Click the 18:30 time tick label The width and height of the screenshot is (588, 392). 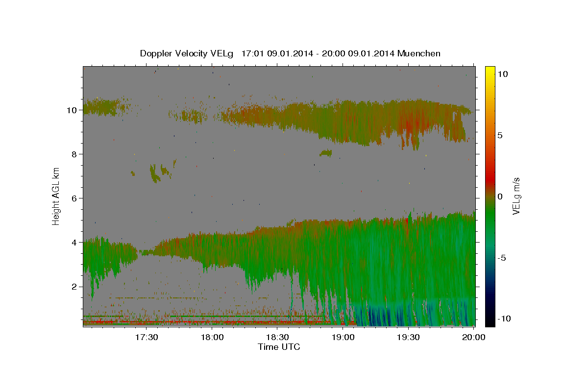277,337
